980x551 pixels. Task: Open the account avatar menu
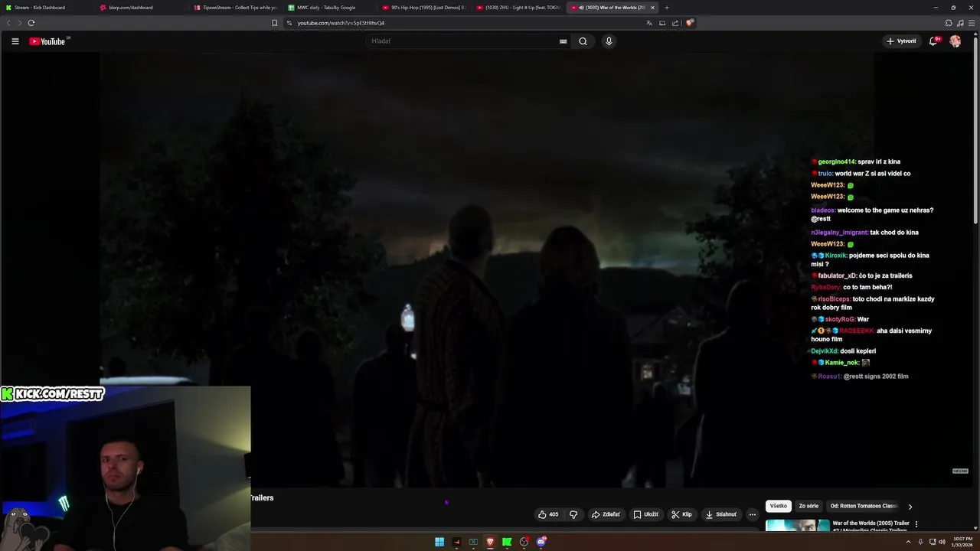tap(955, 41)
